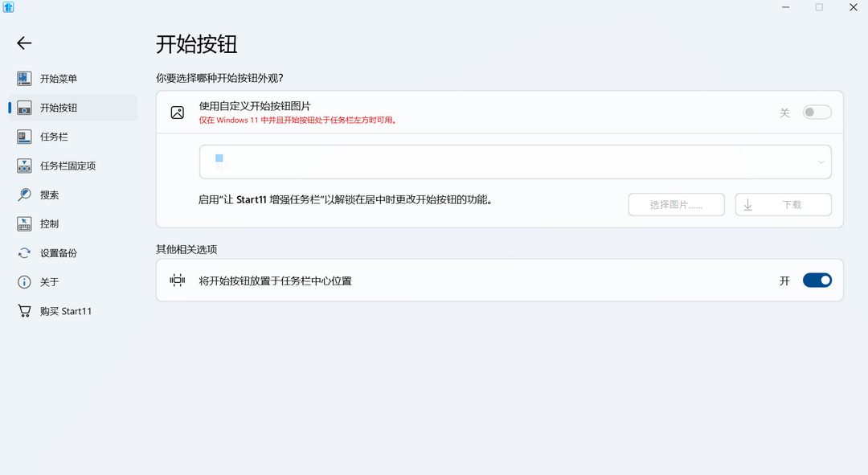Disable 将开始按钮放置于任务栏中心位置
The height and width of the screenshot is (475, 868).
[x=817, y=280]
